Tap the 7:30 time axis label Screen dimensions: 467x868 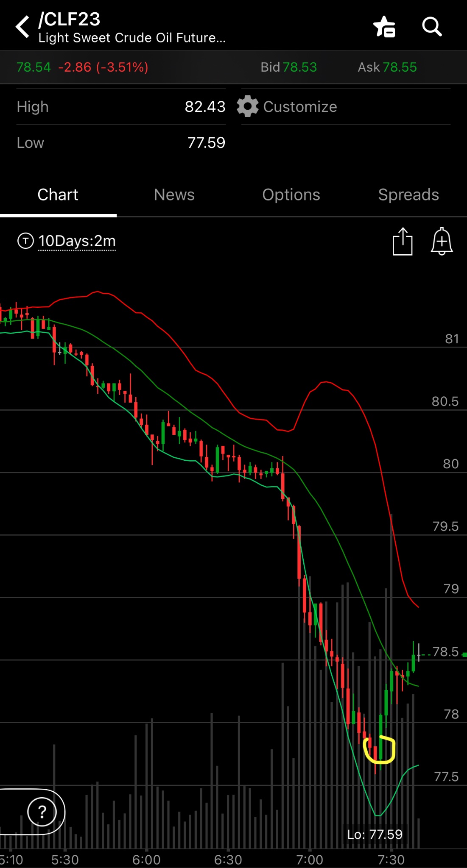tap(391, 860)
